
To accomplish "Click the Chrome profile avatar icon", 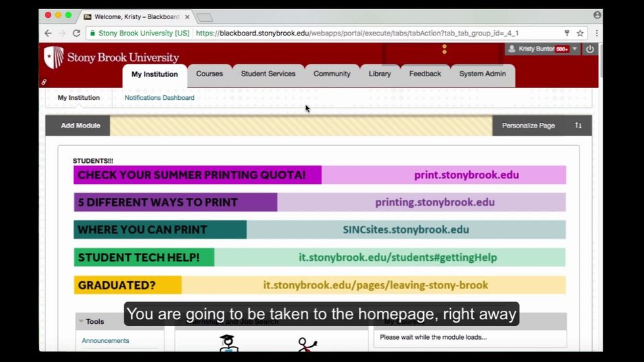I will pyautogui.click(x=597, y=15).
